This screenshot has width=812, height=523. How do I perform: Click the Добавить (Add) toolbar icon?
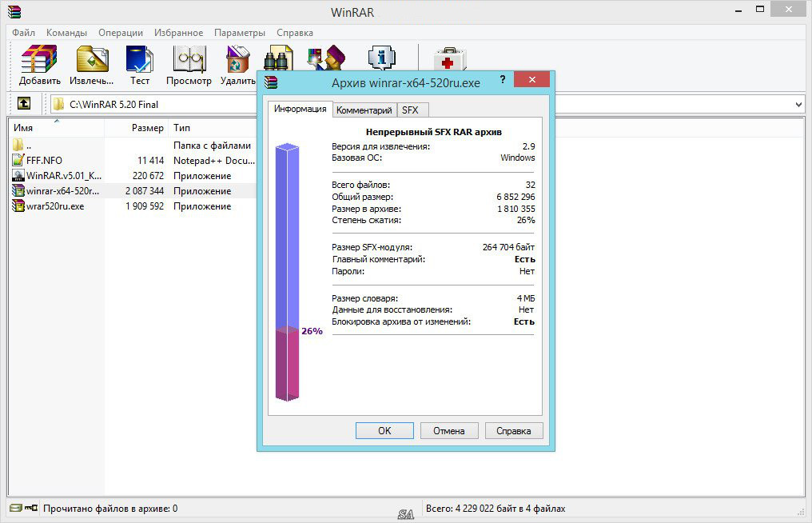point(39,58)
